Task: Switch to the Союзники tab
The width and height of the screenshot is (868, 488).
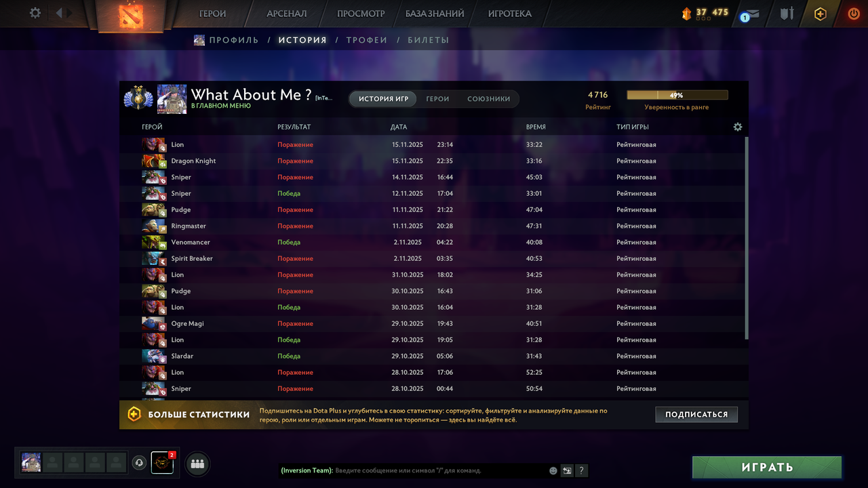Action: coord(488,99)
